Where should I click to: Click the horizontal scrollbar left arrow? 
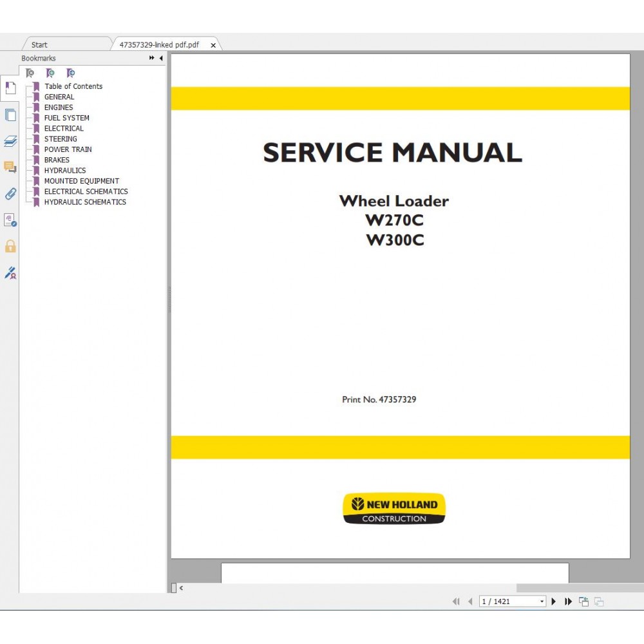[x=181, y=588]
